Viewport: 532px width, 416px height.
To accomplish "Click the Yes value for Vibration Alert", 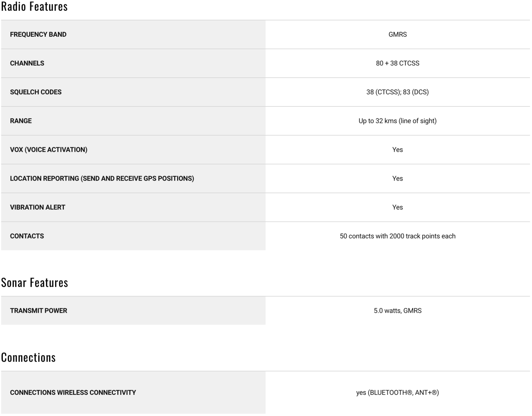I will pos(397,207).
